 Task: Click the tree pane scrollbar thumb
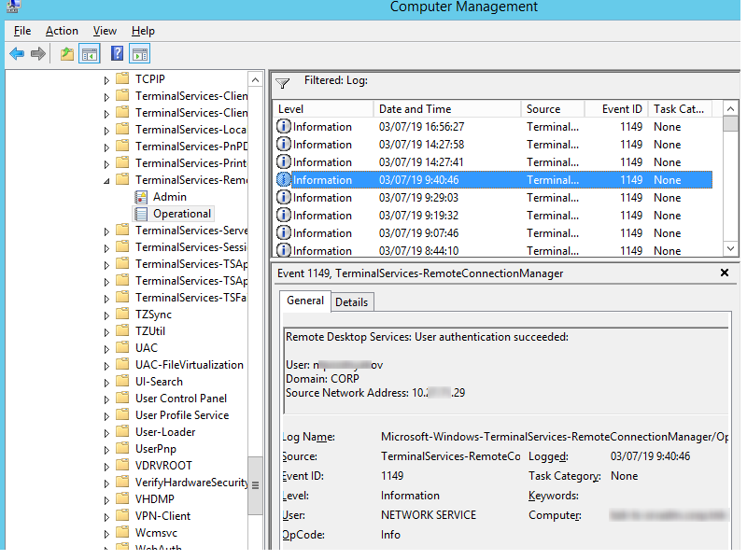255,485
